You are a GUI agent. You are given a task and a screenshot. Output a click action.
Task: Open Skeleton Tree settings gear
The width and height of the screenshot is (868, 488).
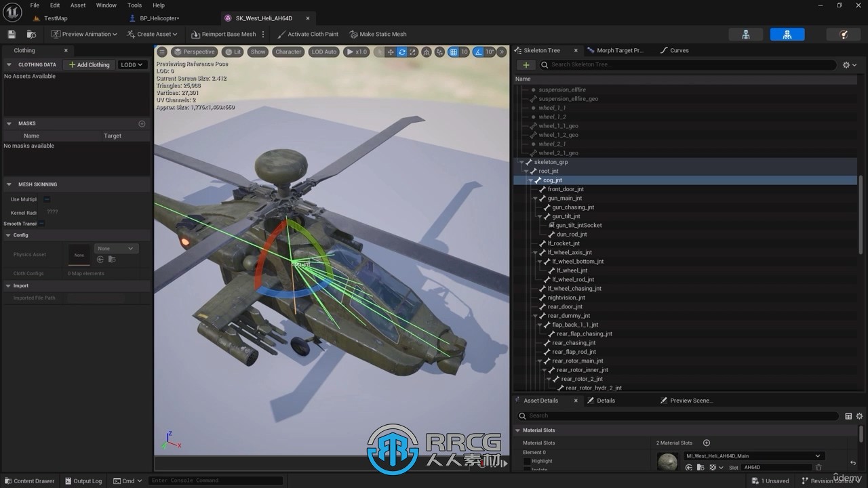[x=848, y=65]
